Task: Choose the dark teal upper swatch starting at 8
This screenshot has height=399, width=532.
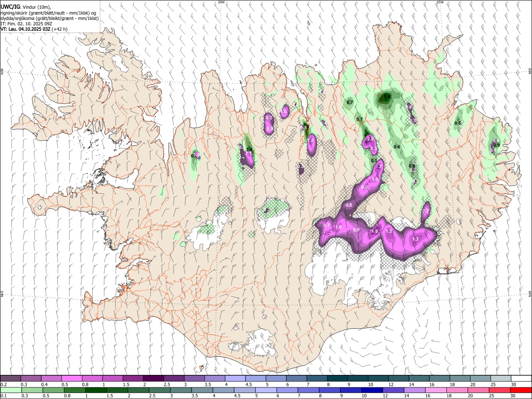Action: pos(337,379)
